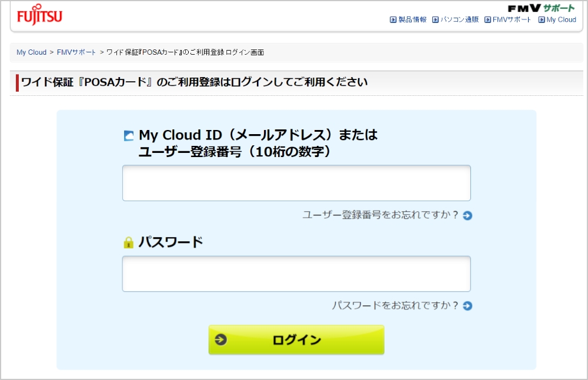Click the arrow icon beside 製品情報

393,20
